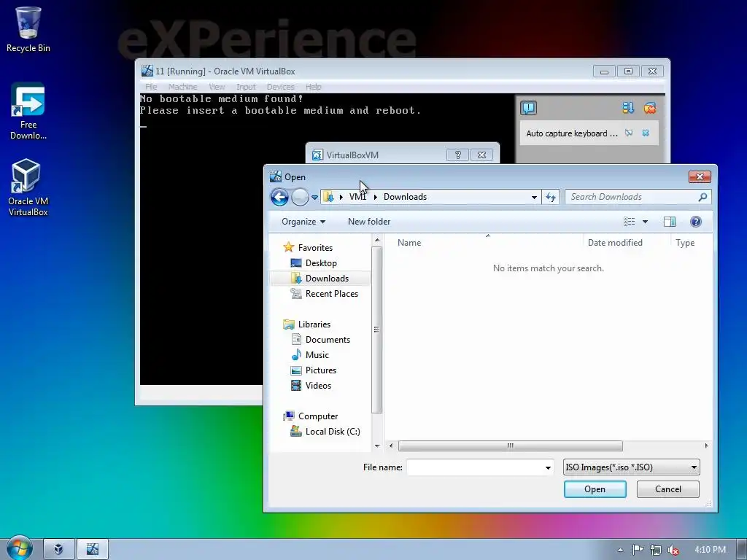Switch to VirtualBox Manager taskbar button
This screenshot has width=747, height=560.
click(x=58, y=549)
